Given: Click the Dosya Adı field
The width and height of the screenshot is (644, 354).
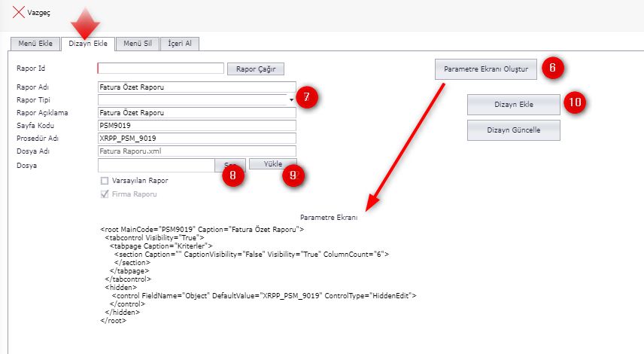Looking at the screenshot, I should coord(196,151).
